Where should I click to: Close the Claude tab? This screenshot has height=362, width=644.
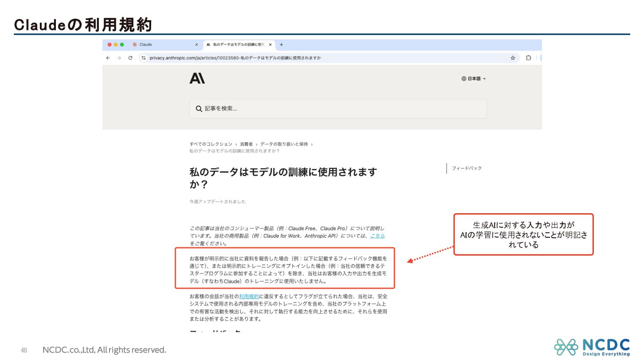tap(196, 45)
